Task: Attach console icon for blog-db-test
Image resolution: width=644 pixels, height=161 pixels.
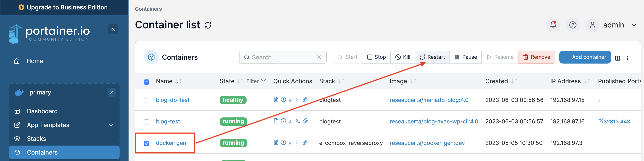Action: [x=305, y=100]
